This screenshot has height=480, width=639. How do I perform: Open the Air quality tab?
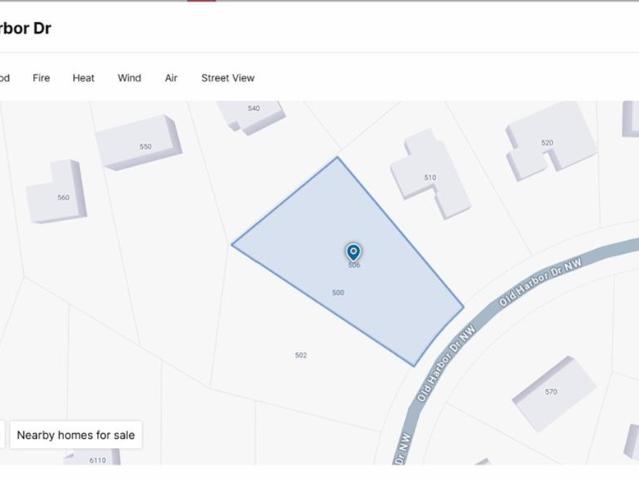point(171,78)
